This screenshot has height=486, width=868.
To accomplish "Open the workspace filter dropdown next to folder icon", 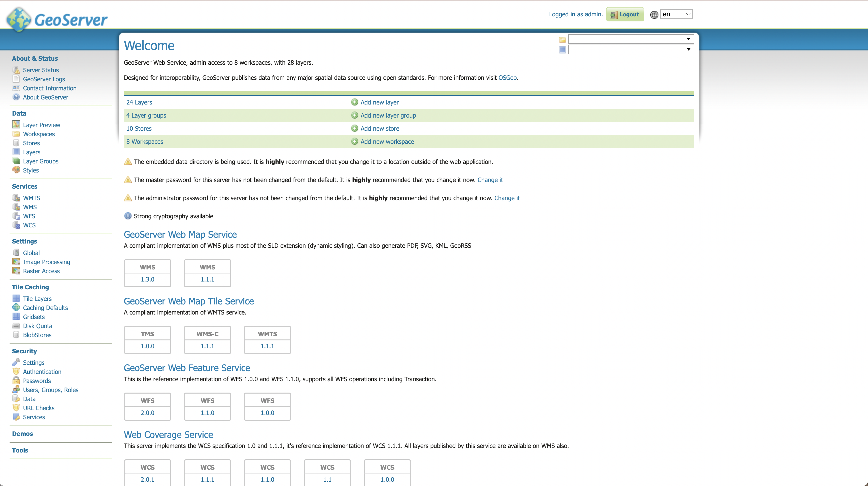I will [630, 39].
